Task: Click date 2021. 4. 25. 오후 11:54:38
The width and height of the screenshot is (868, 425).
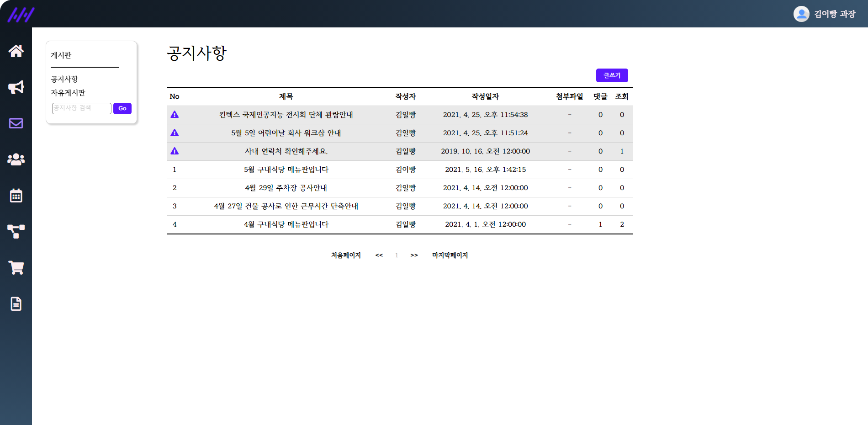Action: point(485,115)
